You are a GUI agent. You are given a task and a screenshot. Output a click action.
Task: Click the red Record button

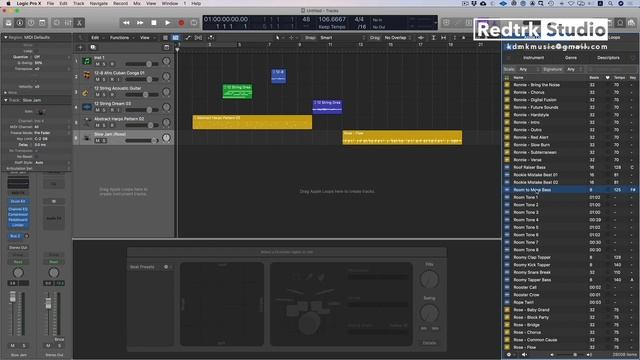pos(182,23)
